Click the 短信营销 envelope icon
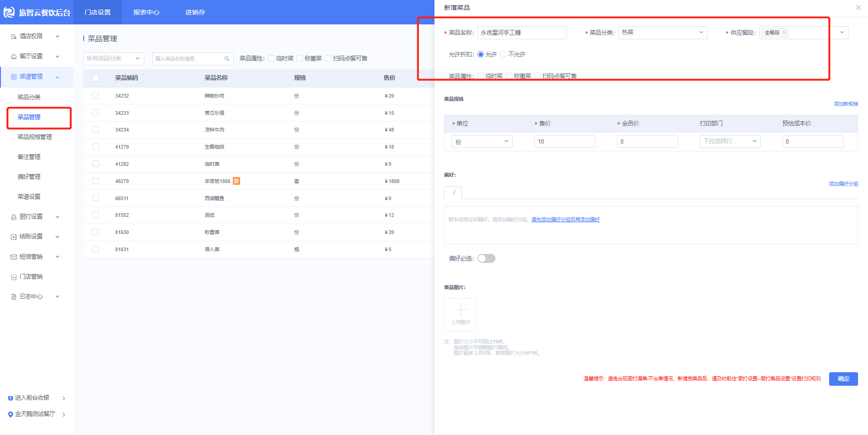The height and width of the screenshot is (435, 868). tap(14, 257)
